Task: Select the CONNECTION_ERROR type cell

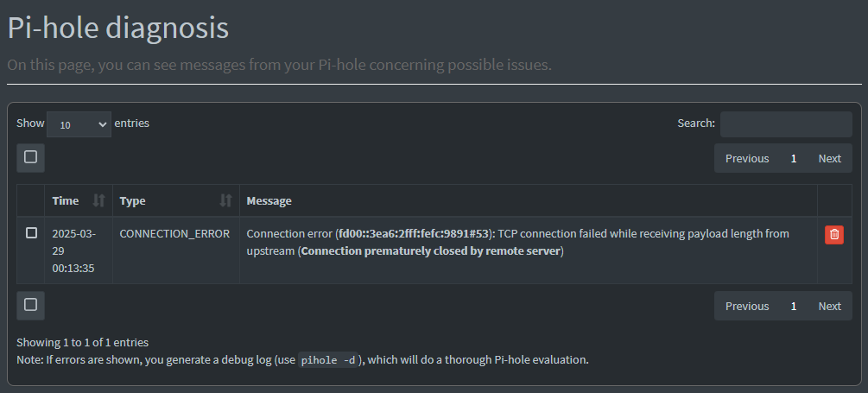Action: pyautogui.click(x=174, y=234)
